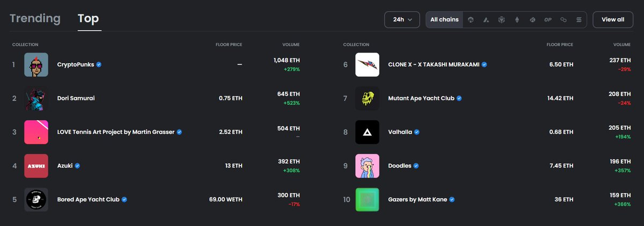Viewport: 644px width, 226px height.
Task: Open Gazers green square avatar
Action: [x=368, y=200]
